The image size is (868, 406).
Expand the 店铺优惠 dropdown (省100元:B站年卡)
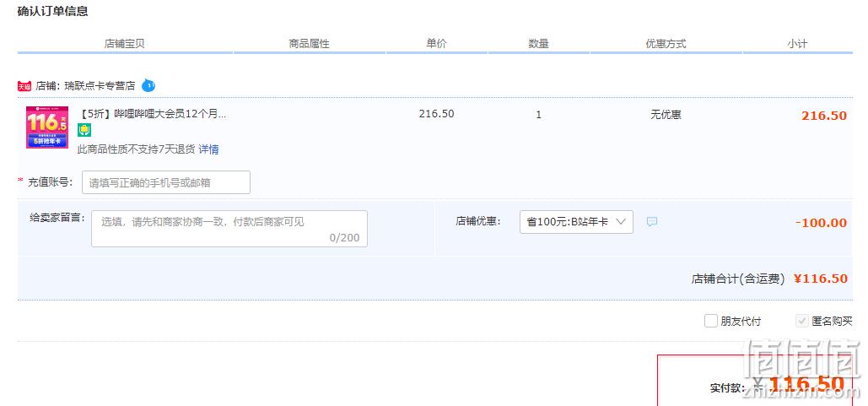(576, 221)
